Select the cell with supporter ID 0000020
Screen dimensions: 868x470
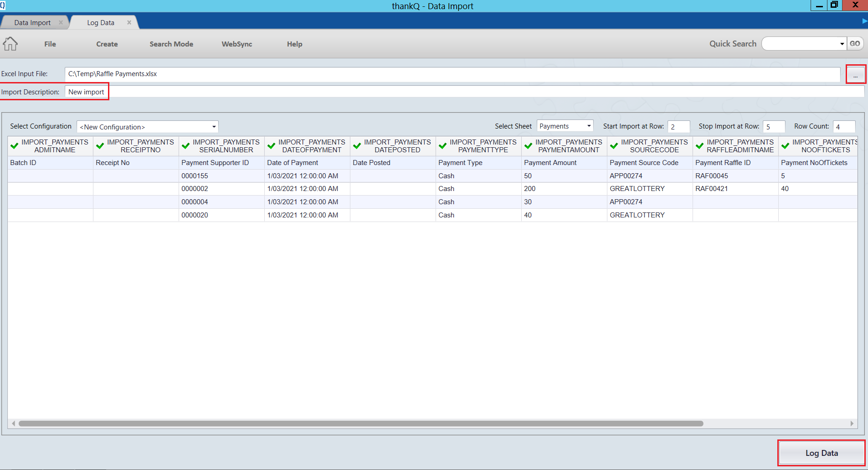tap(221, 215)
